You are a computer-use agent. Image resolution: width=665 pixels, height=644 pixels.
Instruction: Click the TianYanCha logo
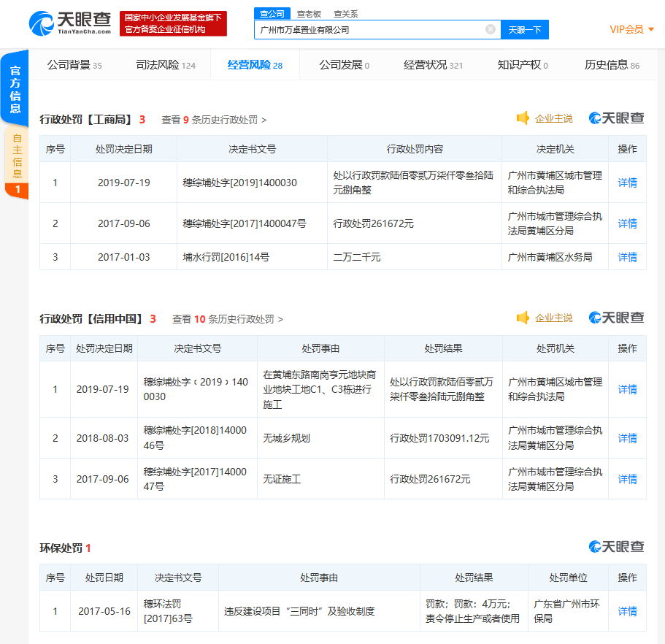click(x=70, y=23)
